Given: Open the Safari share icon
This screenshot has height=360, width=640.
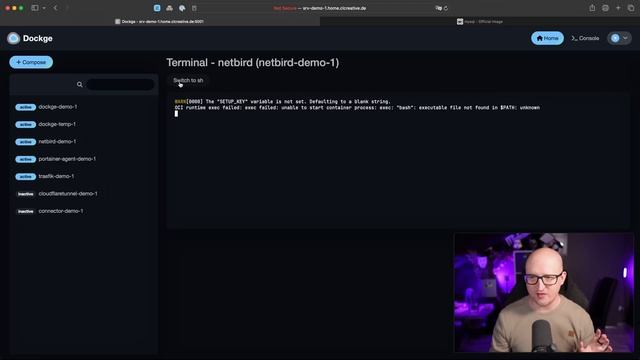Looking at the screenshot, I should point(592,8).
